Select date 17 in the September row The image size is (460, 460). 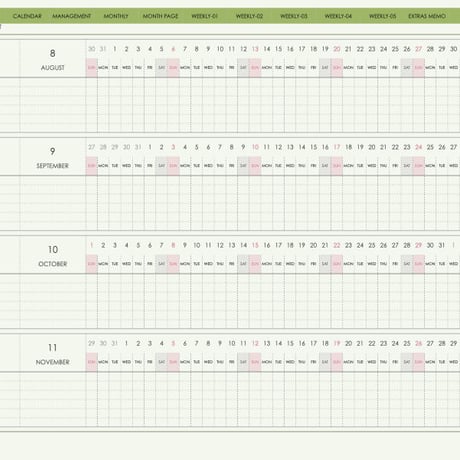[x=337, y=147]
